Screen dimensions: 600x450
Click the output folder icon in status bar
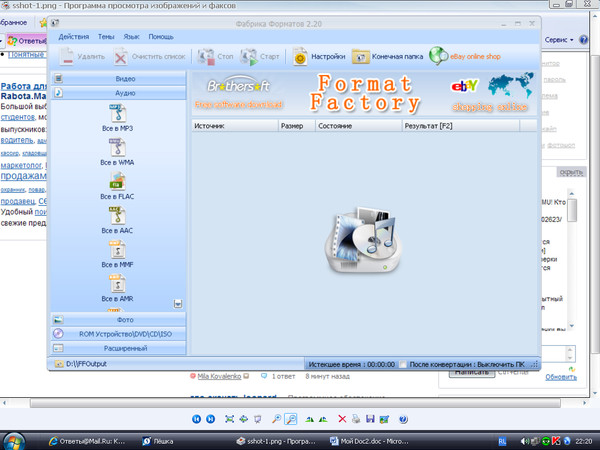[59, 364]
